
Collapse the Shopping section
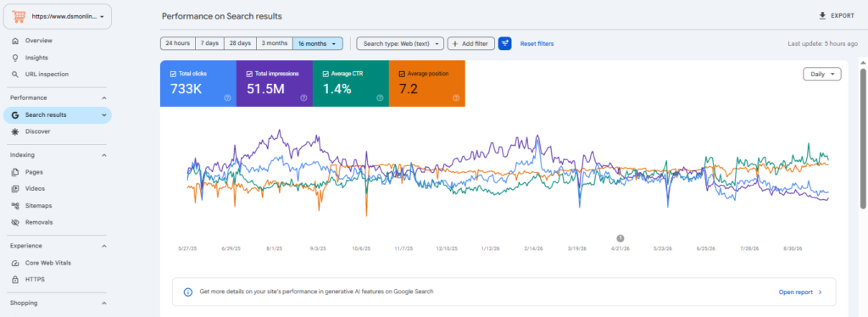tap(104, 303)
